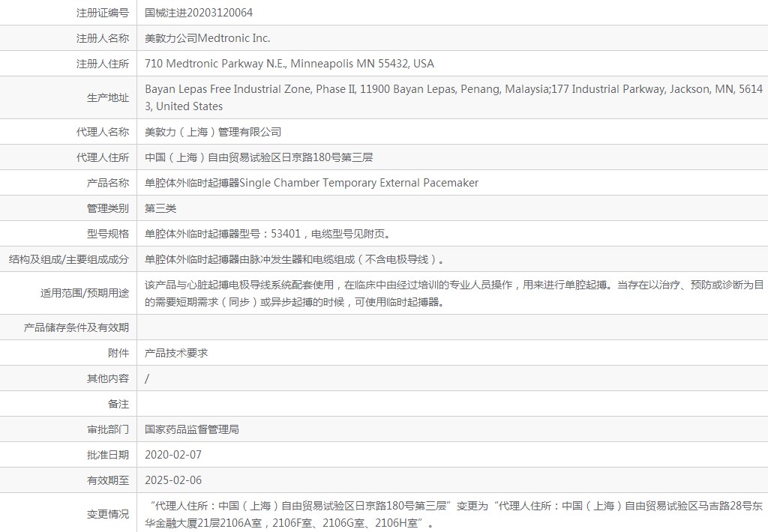This screenshot has width=768, height=532.
Task: Click the 结构及组成/主要组成成分 label
Action: 68,259
